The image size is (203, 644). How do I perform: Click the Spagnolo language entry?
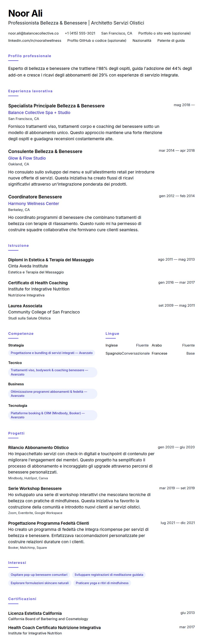coord(128,353)
